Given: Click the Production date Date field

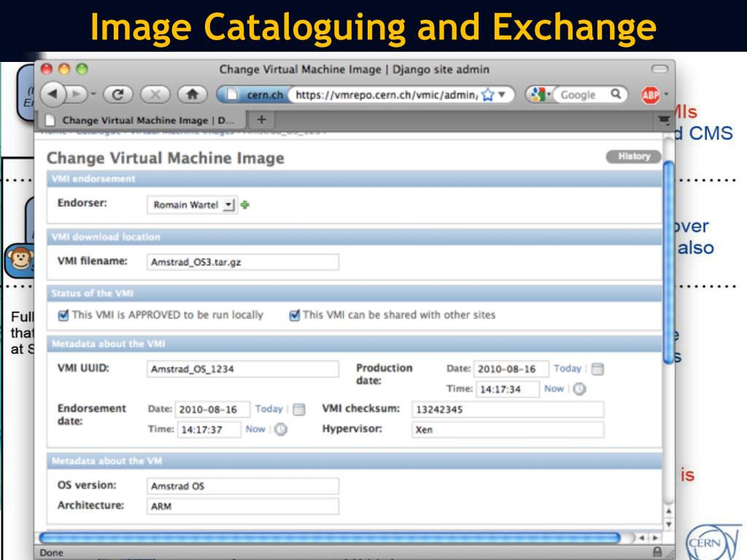Looking at the screenshot, I should (x=511, y=369).
